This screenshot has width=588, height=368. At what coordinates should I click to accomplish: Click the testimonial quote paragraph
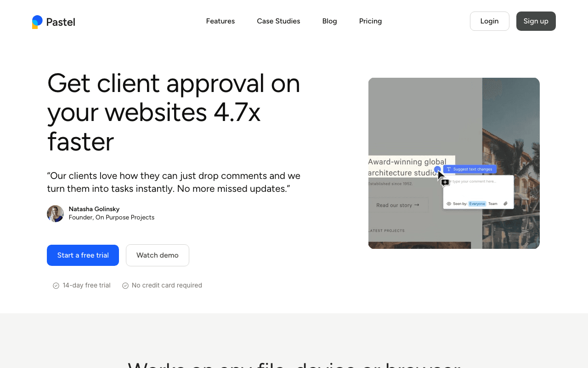tap(174, 182)
